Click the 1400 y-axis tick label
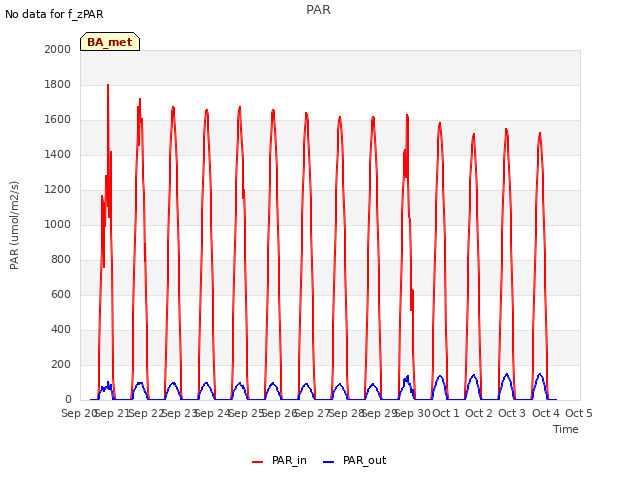 [58, 154]
